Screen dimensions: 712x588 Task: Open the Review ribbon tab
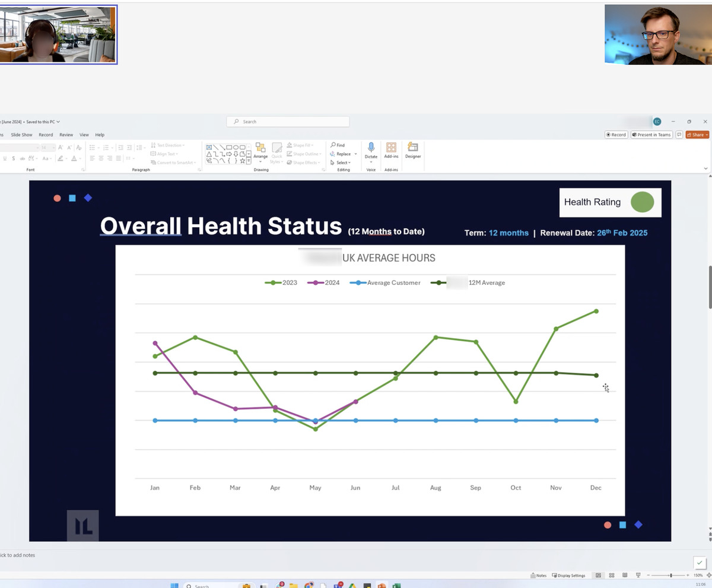pyautogui.click(x=66, y=135)
